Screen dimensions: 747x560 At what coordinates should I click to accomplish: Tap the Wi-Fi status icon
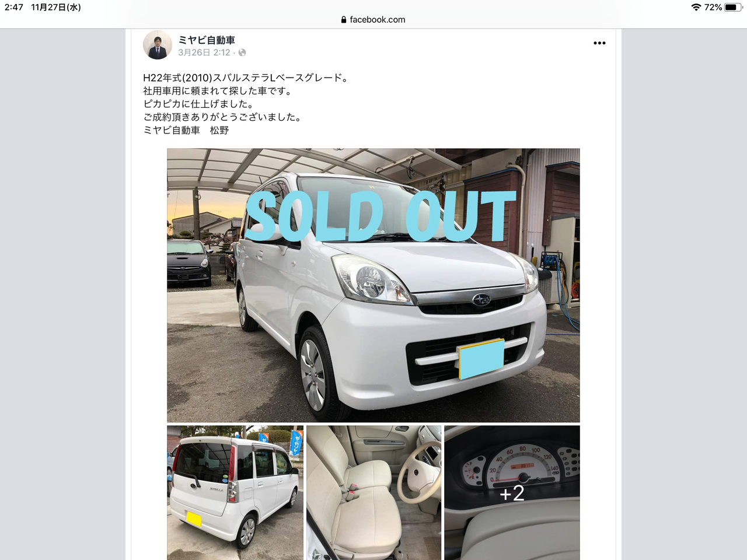(696, 7)
